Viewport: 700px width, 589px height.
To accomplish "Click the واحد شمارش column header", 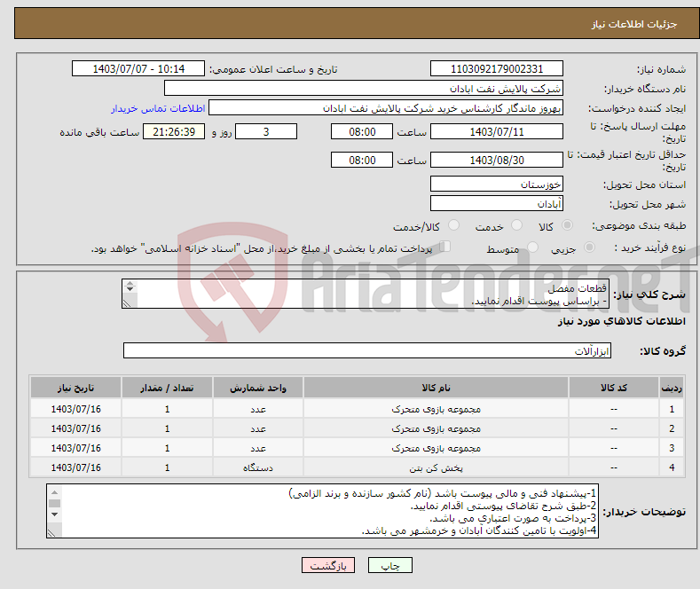I will (258, 388).
